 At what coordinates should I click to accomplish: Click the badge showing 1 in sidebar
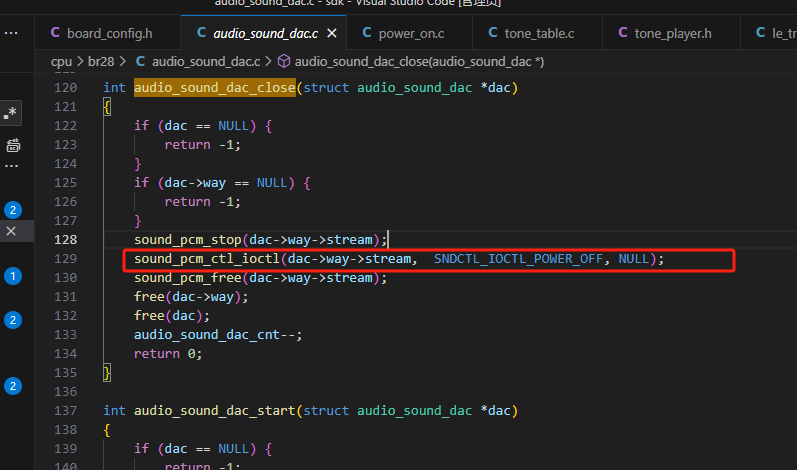coord(13,276)
